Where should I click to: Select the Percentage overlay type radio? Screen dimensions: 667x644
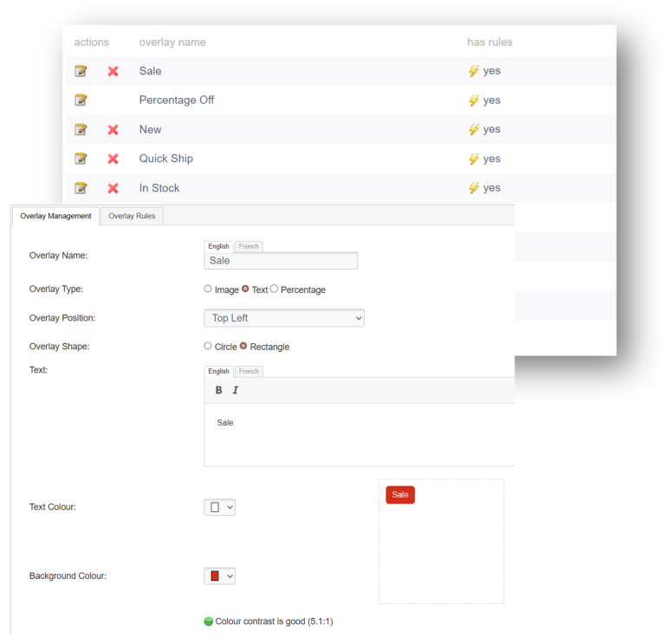(275, 289)
